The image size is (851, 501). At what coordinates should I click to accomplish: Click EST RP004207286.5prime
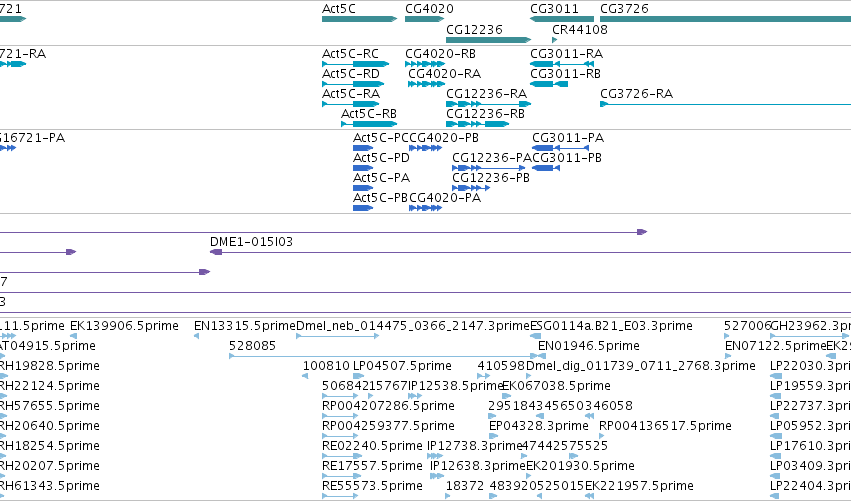coord(388,406)
